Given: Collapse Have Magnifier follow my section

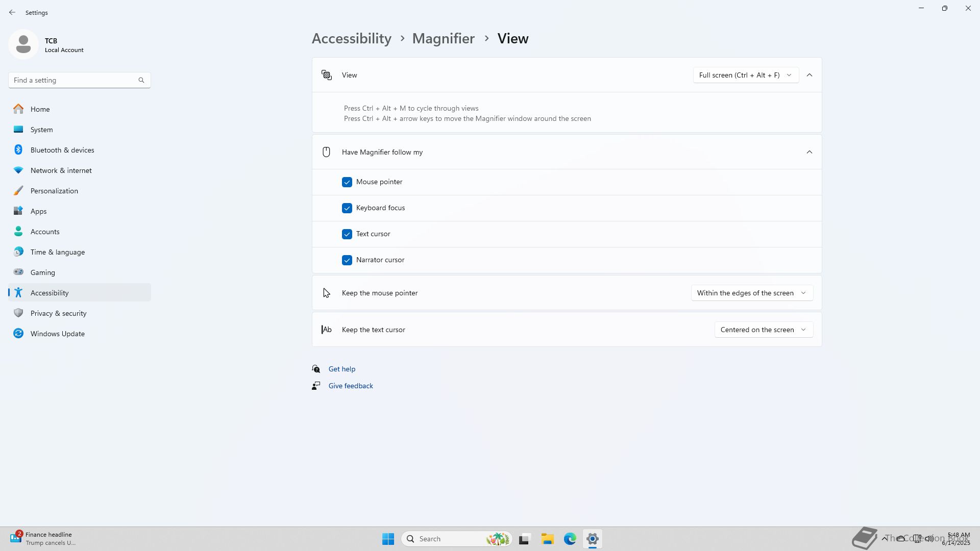Looking at the screenshot, I should (x=809, y=152).
